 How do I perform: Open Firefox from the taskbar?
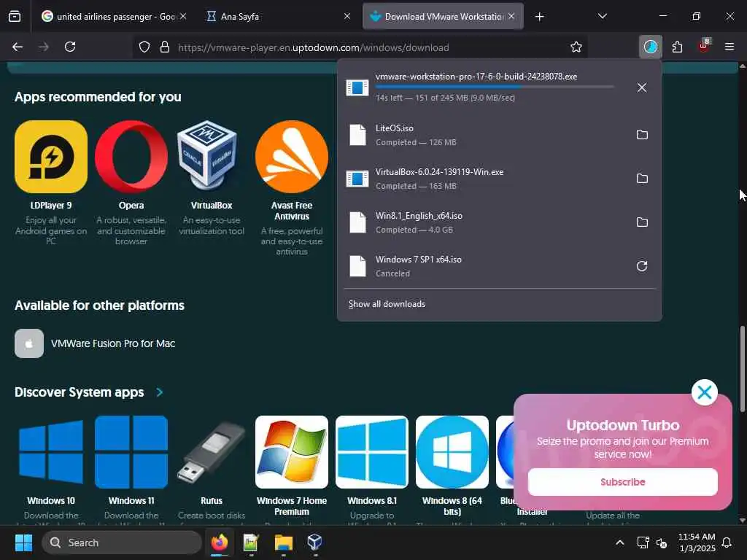(x=220, y=542)
